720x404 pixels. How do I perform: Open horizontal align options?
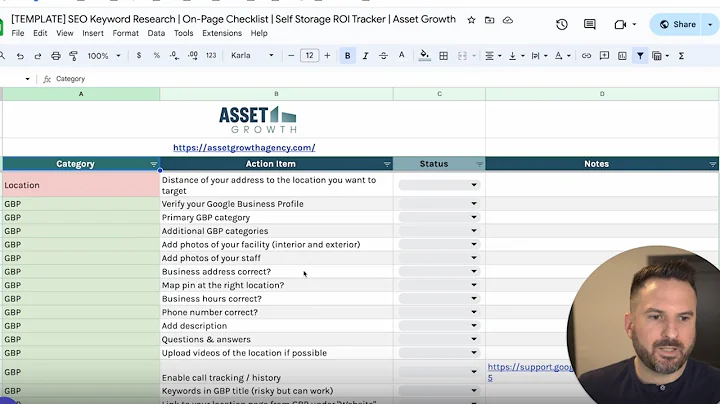(493, 56)
